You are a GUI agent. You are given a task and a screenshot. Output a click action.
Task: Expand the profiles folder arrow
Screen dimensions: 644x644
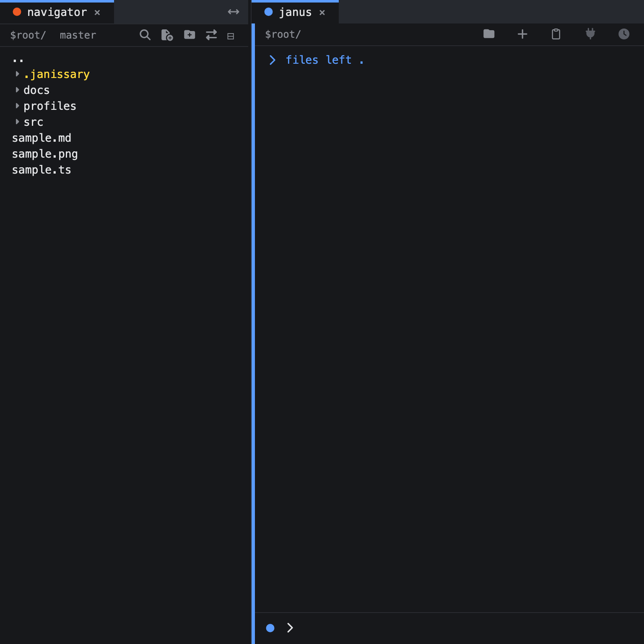click(x=17, y=106)
